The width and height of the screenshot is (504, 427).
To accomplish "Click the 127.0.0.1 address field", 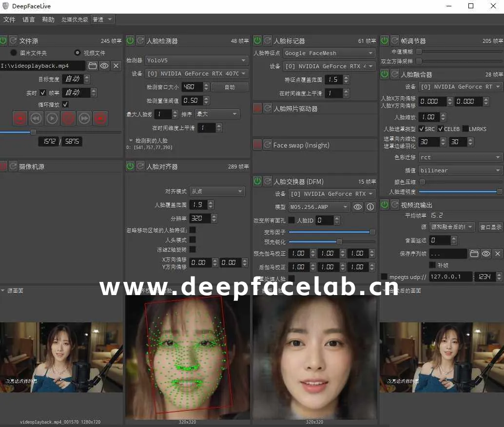I will 451,277.
